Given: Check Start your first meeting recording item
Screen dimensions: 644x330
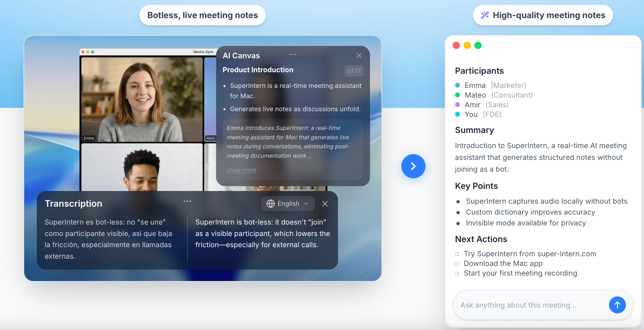Looking at the screenshot, I should point(457,273).
